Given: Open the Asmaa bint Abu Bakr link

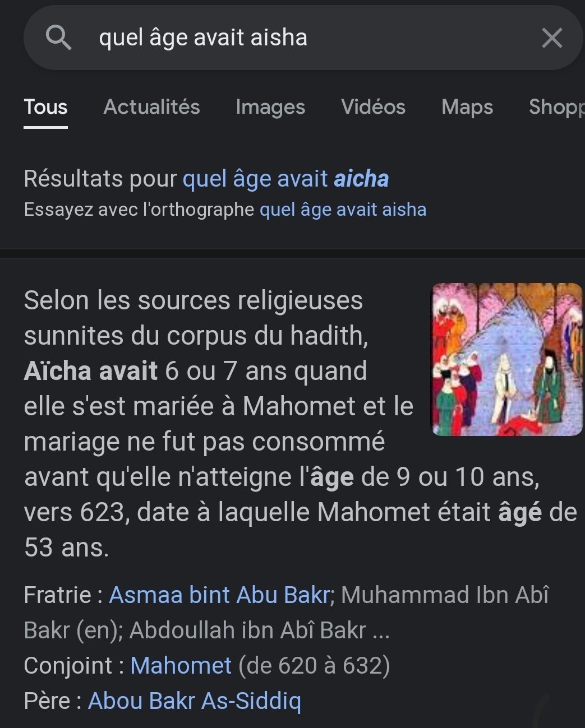Looking at the screenshot, I should 219,595.
